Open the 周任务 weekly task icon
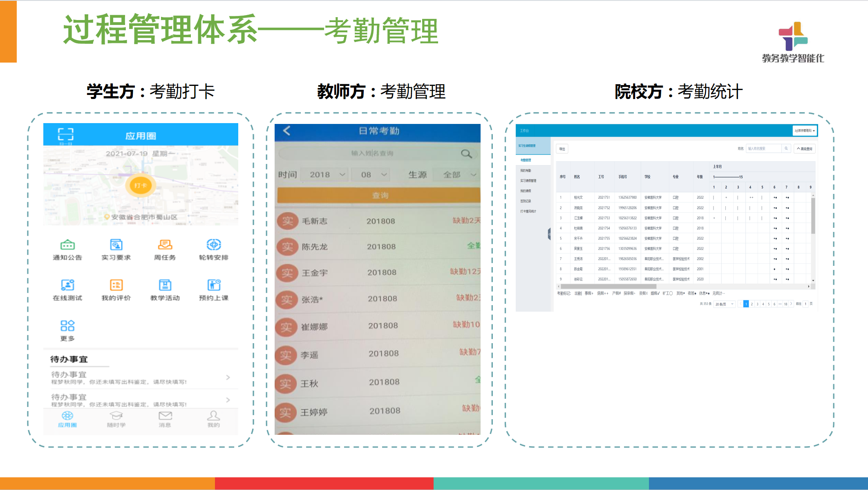This screenshot has width=868, height=490. [x=165, y=245]
